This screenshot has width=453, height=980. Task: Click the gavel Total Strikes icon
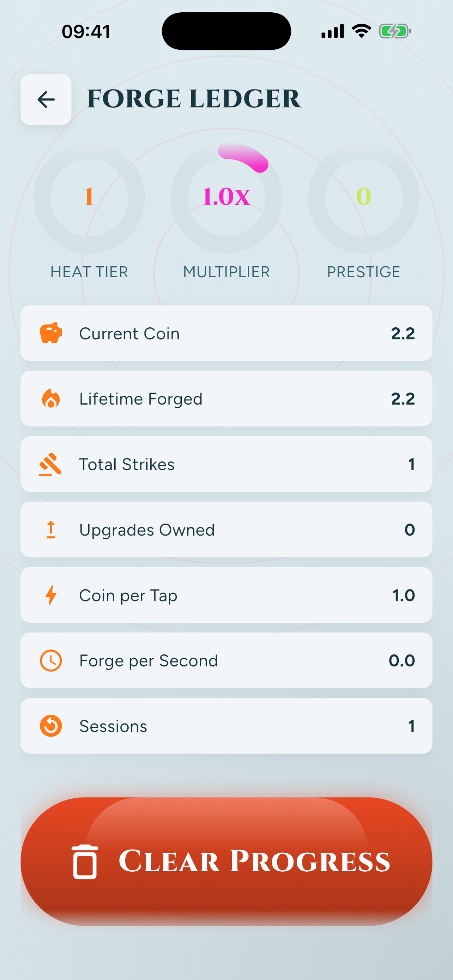click(50, 464)
